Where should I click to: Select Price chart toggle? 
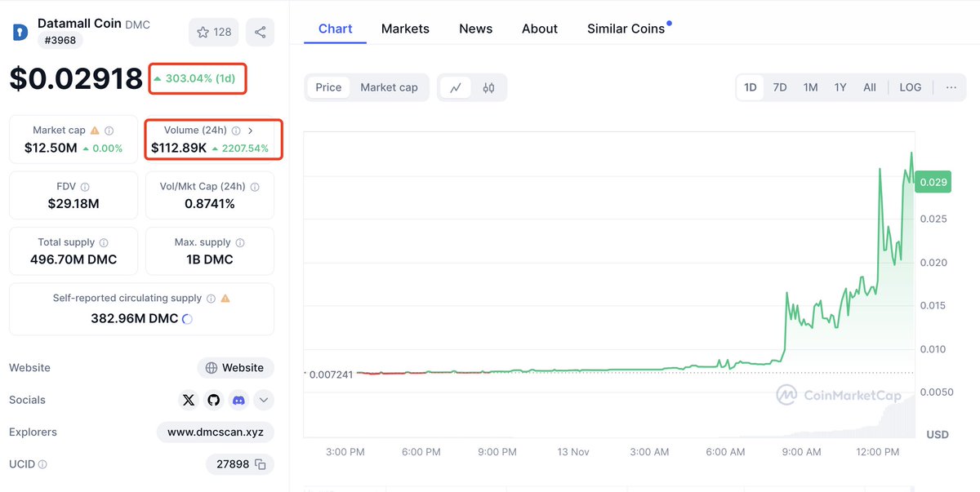pos(328,87)
